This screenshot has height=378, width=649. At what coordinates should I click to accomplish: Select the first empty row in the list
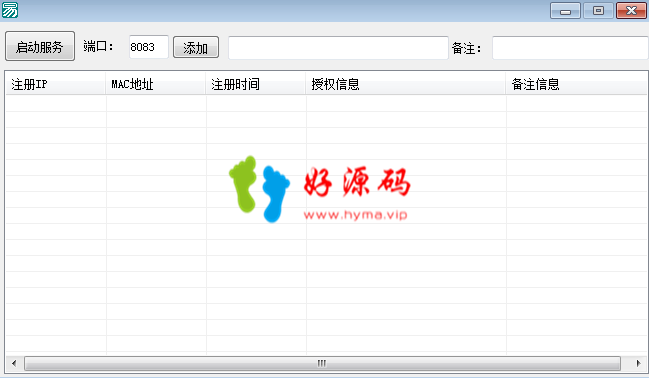point(326,103)
